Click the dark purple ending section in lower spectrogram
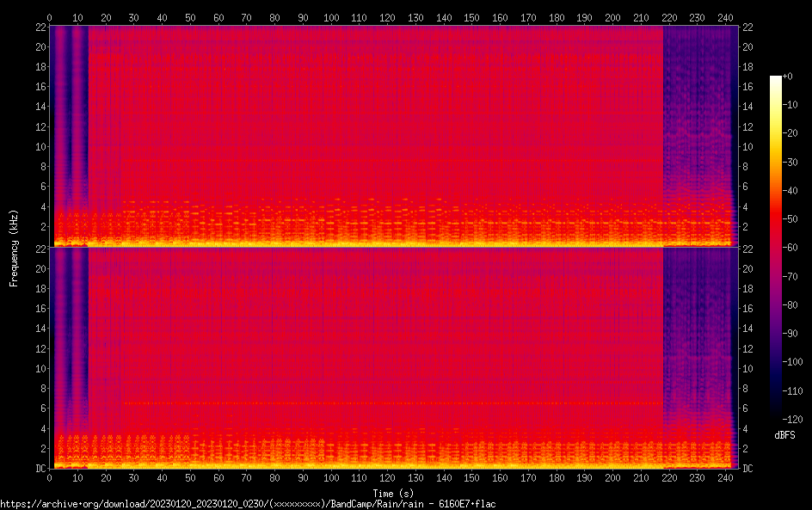The width and height of the screenshot is (812, 510). coord(695,344)
